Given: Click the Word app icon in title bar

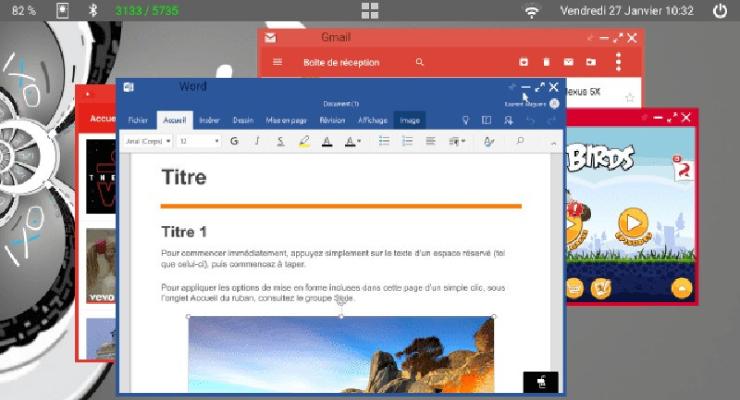Looking at the screenshot, I should 128,87.
